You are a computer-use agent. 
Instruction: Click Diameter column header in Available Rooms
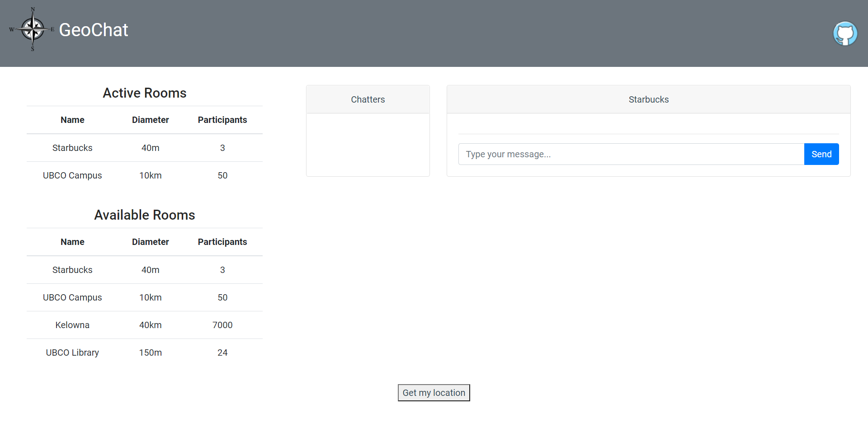(x=151, y=242)
